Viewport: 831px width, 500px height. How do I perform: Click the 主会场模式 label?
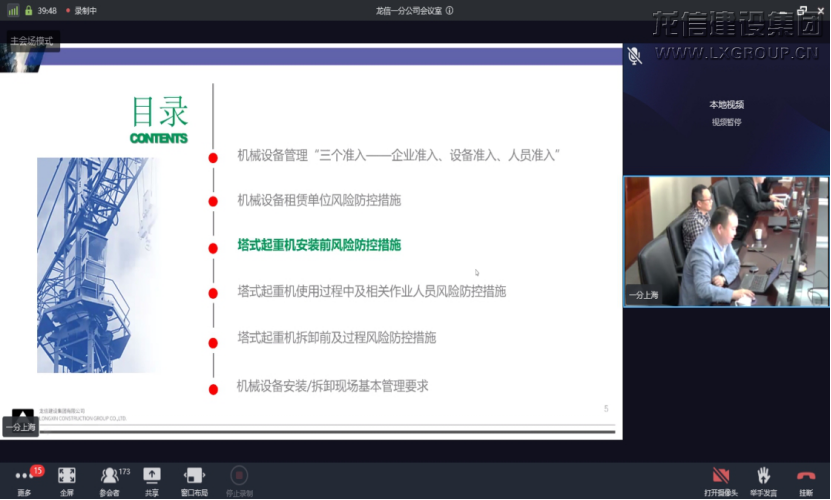(x=31, y=41)
